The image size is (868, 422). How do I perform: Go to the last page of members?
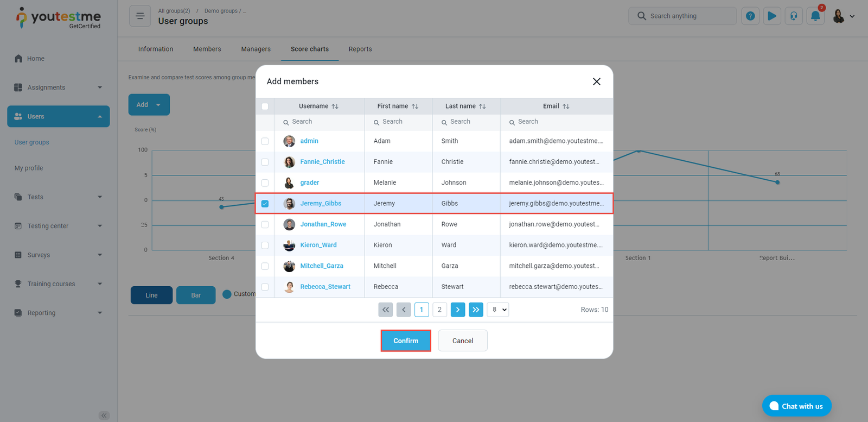coord(476,310)
